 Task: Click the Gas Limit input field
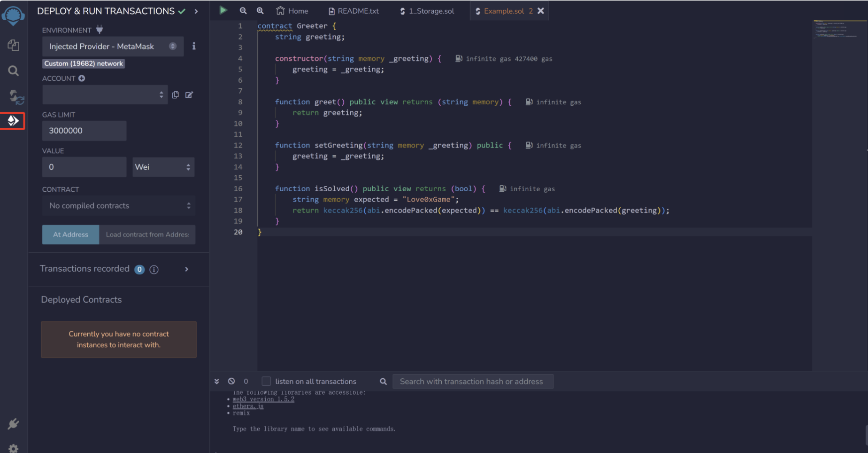click(x=84, y=131)
